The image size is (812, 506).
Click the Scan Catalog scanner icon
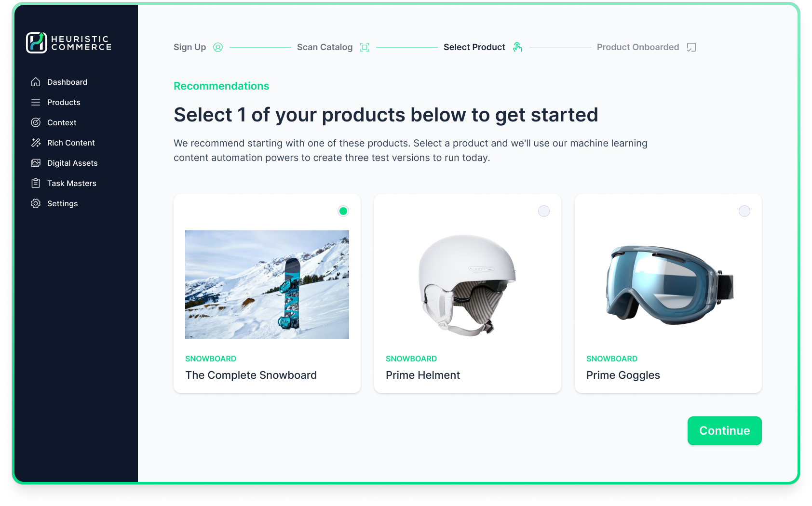[365, 47]
